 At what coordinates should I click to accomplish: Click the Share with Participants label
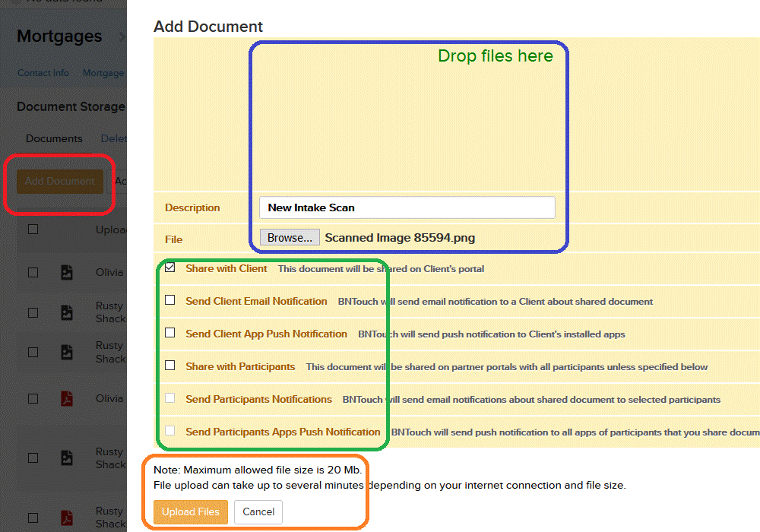point(240,366)
